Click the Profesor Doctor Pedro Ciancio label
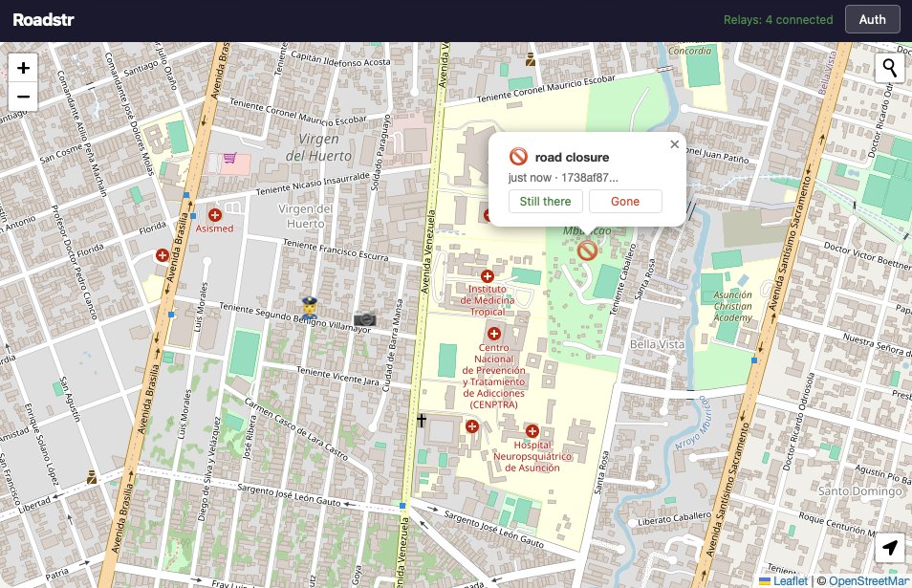This screenshot has width=912, height=588. coord(74,262)
